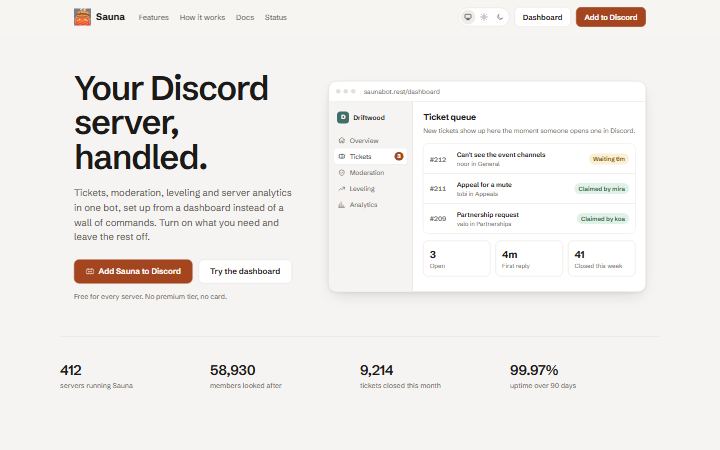Screen dimensions: 720x450
Task: Open the Docs nav link
Action: [245, 17]
